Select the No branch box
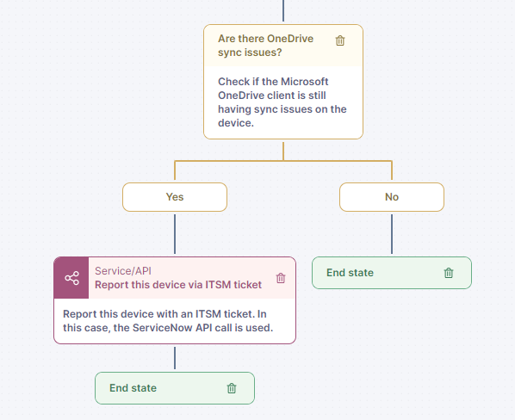Screen dimensions: 515x420 [392, 197]
